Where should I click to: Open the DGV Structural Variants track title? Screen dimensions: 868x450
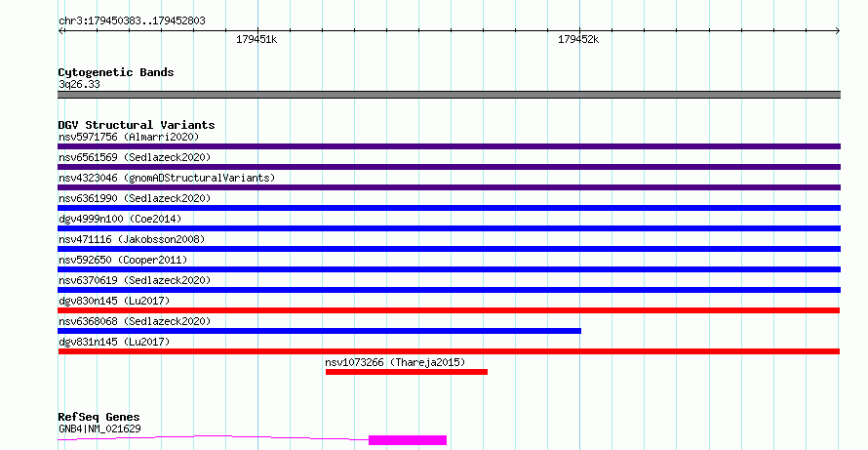tap(137, 125)
